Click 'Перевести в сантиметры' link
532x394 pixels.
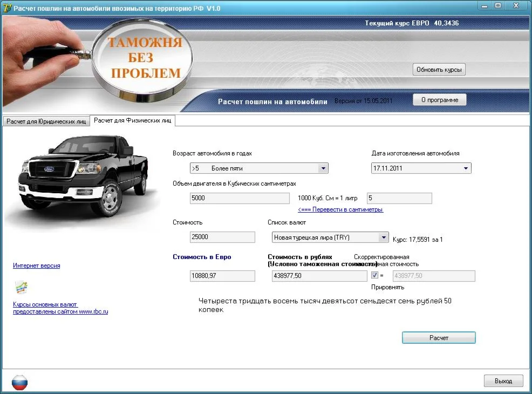340,209
